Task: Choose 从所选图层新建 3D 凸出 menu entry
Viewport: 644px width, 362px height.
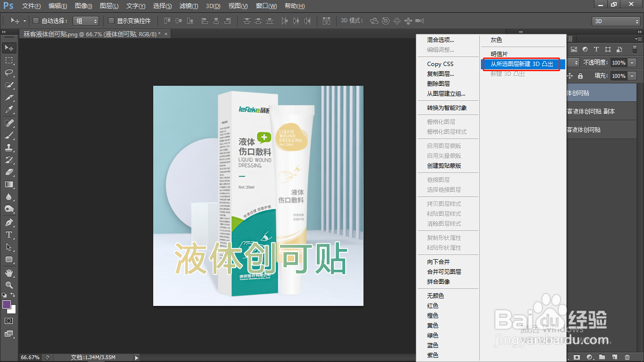Action: 522,64
